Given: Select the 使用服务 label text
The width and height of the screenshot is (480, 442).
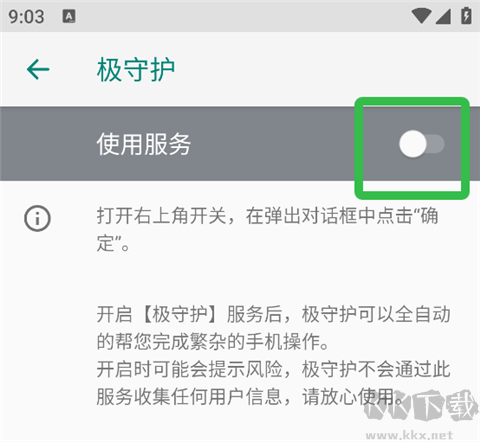Looking at the screenshot, I should [x=144, y=144].
